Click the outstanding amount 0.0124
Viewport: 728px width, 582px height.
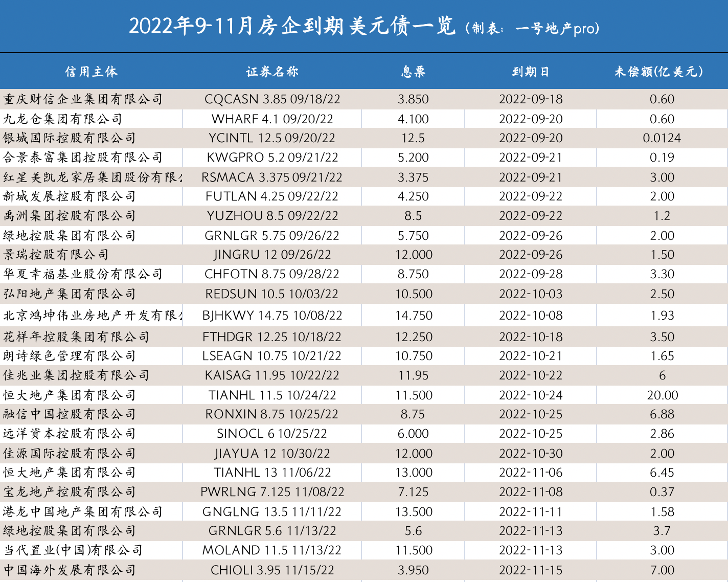coord(662,138)
